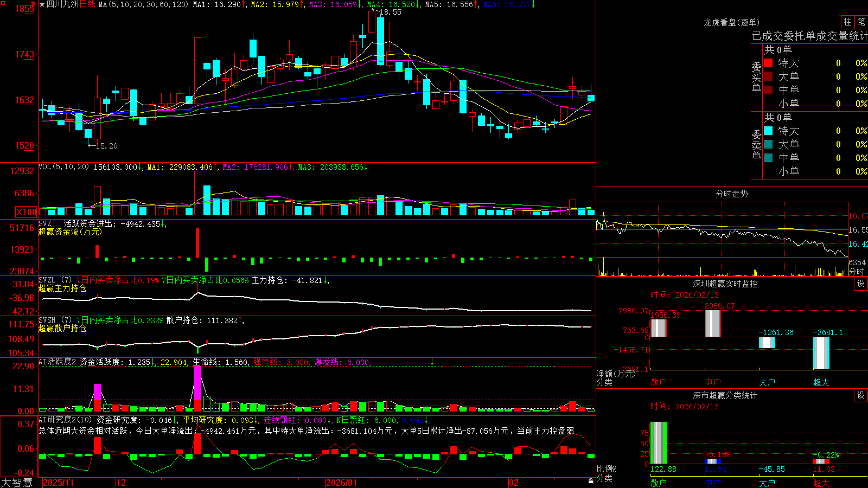Click the 1956.39 散户 net amount value
The height and width of the screenshot is (488, 868).
click(x=665, y=315)
